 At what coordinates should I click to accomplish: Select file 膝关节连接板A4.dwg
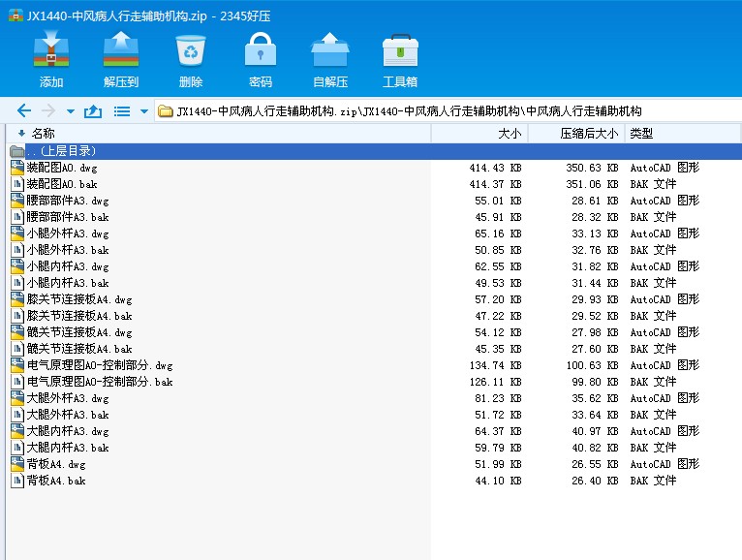tap(79, 299)
